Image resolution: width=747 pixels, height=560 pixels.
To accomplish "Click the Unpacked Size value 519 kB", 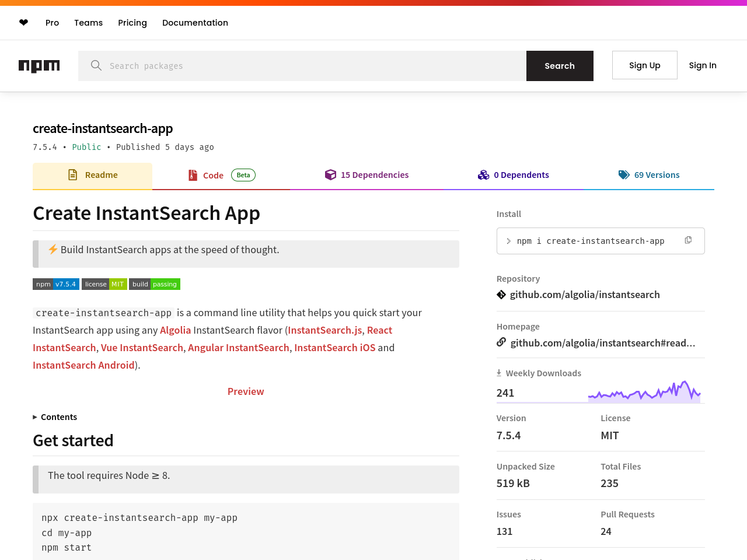I will click(513, 483).
